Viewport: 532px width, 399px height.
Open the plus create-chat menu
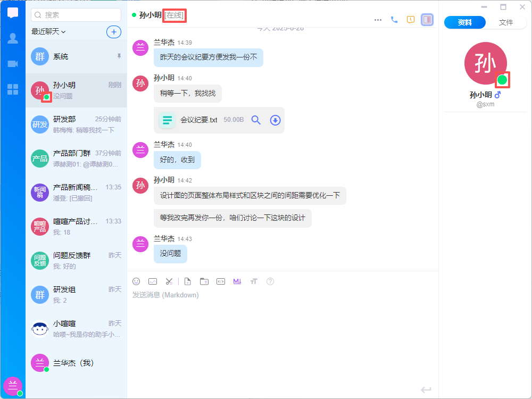(x=114, y=31)
